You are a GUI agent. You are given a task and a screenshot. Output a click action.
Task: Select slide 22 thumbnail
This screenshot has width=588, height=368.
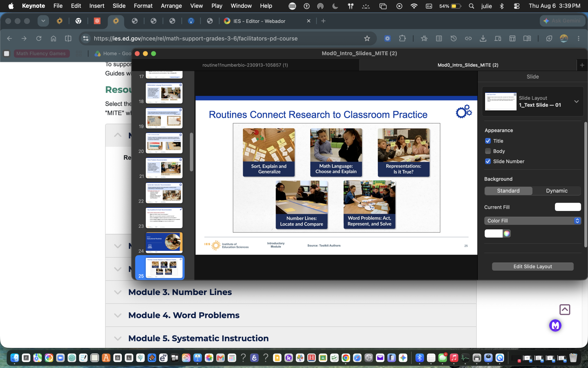164,193
